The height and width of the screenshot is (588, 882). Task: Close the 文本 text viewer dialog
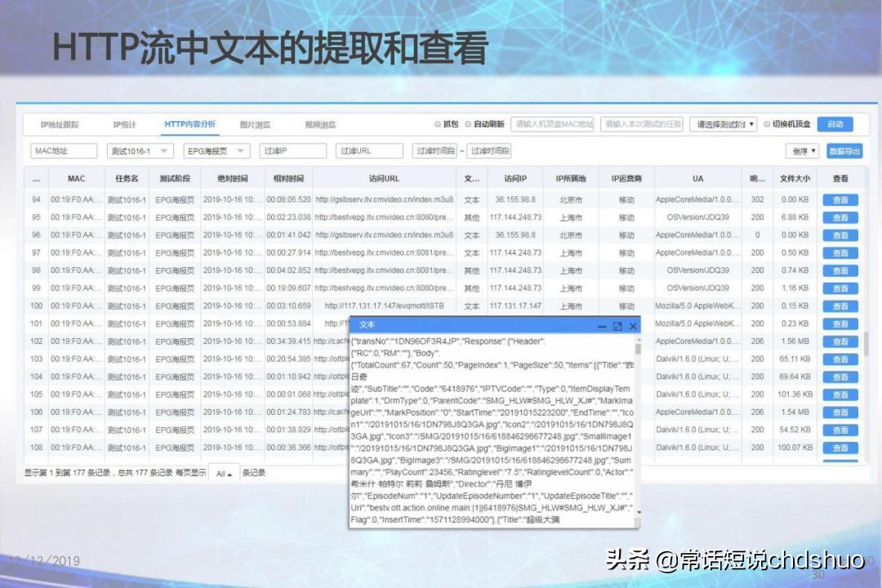tap(632, 326)
